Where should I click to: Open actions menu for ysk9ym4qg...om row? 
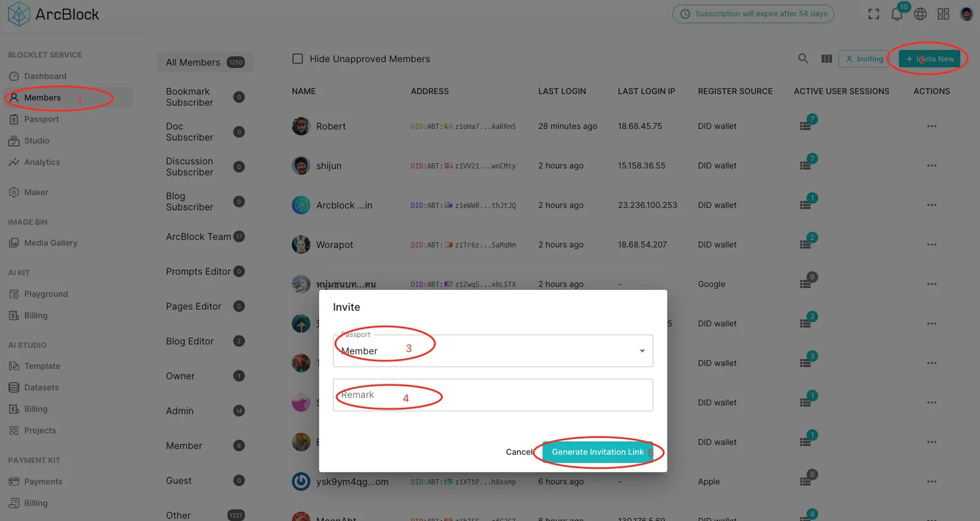(932, 482)
